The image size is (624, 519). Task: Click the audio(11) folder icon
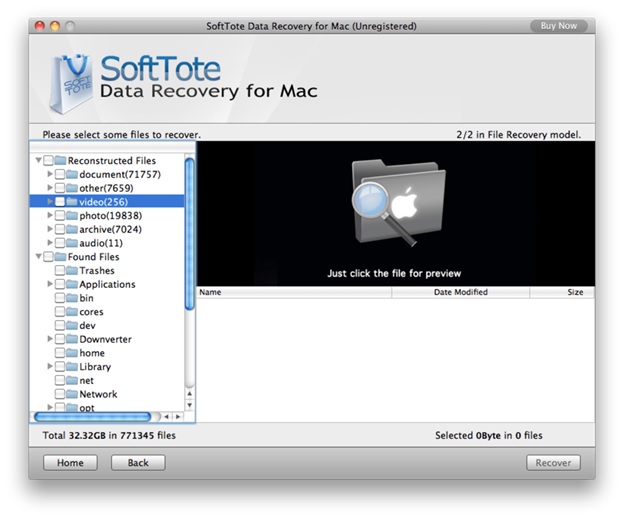(x=72, y=243)
